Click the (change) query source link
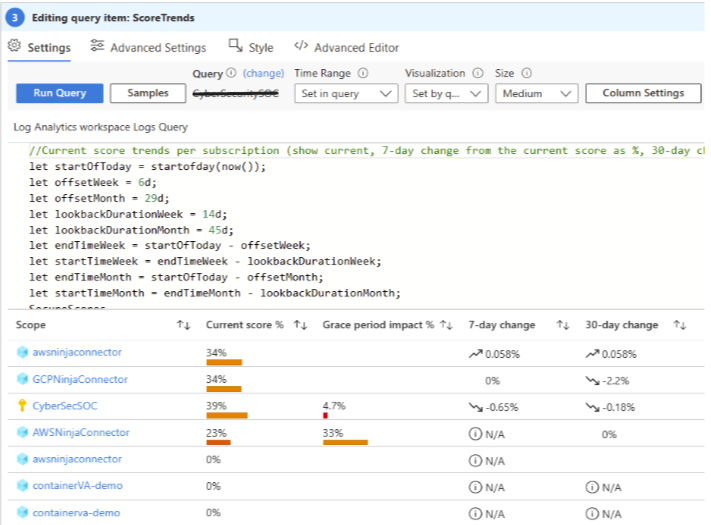The height and width of the screenshot is (525, 711). click(263, 73)
